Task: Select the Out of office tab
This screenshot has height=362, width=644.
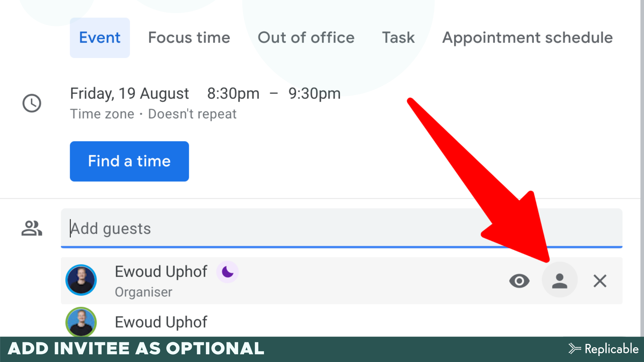Action: [306, 38]
